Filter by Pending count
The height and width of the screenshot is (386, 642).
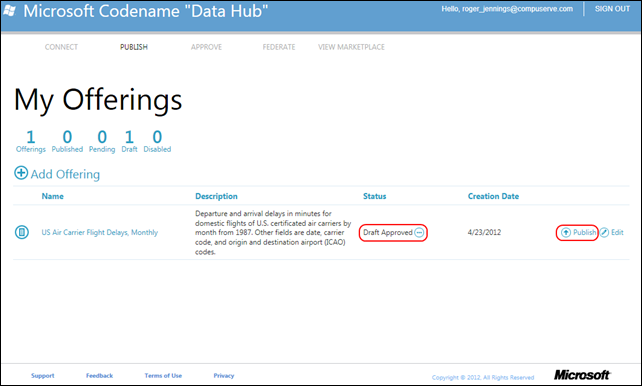pyautogui.click(x=102, y=142)
